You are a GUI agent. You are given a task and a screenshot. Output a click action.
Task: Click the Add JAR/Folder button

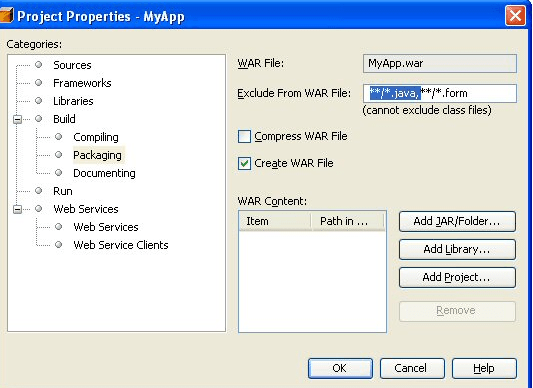(457, 222)
